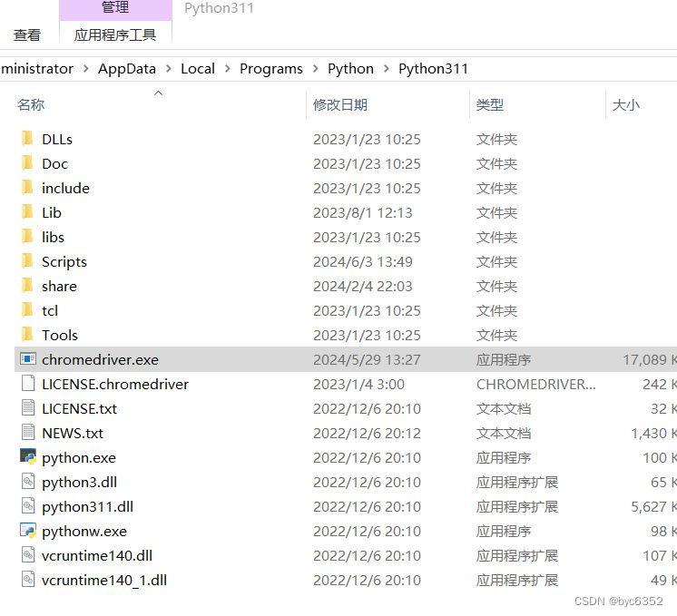Screen dimensions: 677x616
Task: Click the LICENSE.chromedriver blank file icon
Action: (x=28, y=384)
